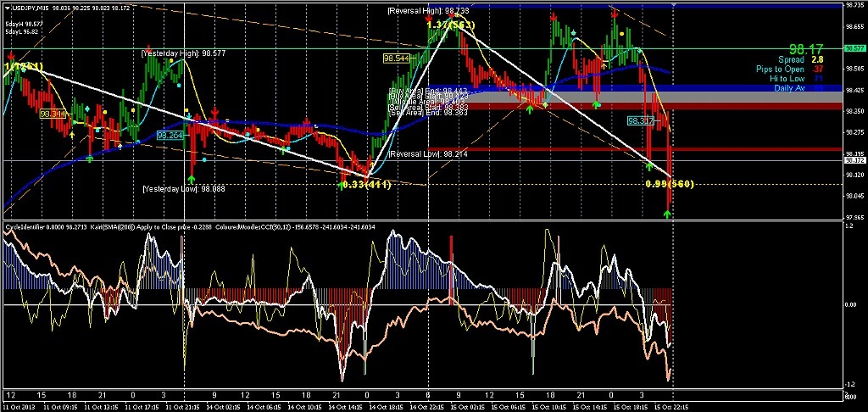Viewport: 868px width, 412px height.
Task: Click the 0.33(411) swing label
Action: point(367,185)
